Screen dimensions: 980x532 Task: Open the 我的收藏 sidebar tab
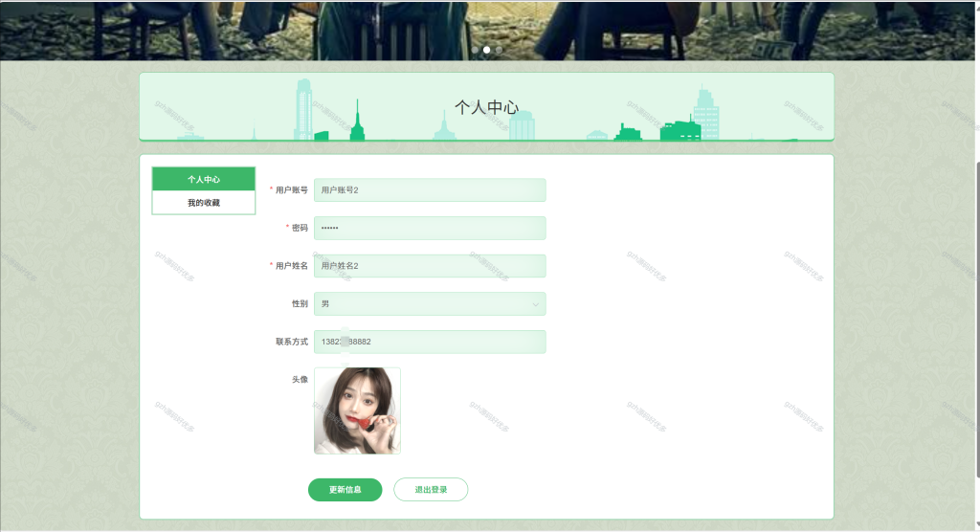(204, 203)
